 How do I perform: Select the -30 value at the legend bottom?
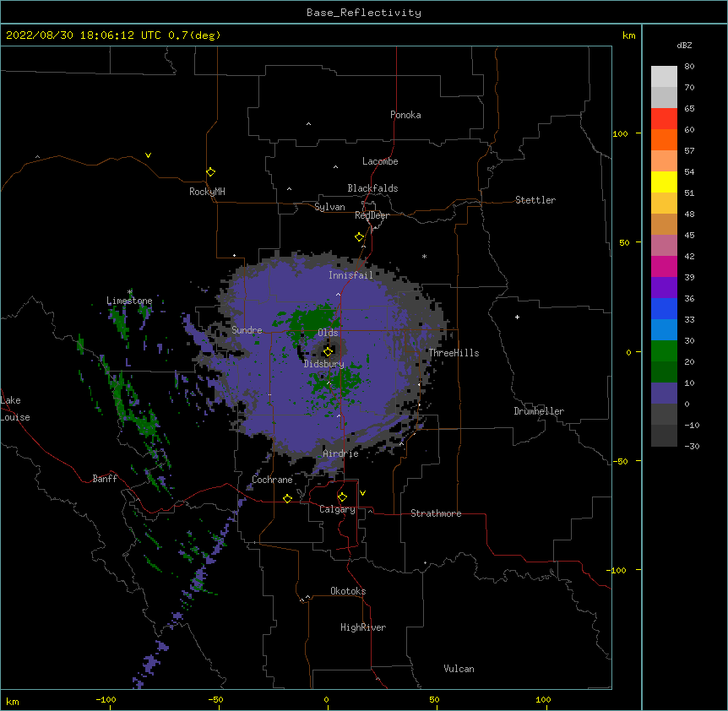coord(692,446)
